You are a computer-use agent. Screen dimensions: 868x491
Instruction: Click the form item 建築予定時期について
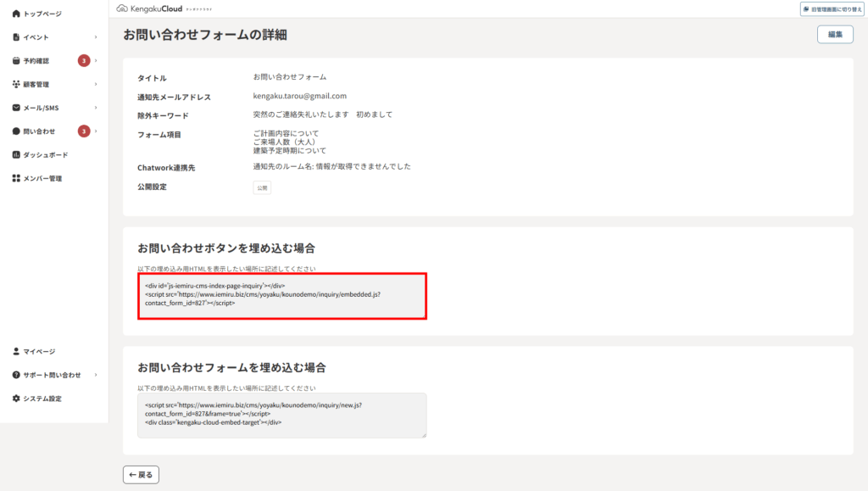[290, 151]
